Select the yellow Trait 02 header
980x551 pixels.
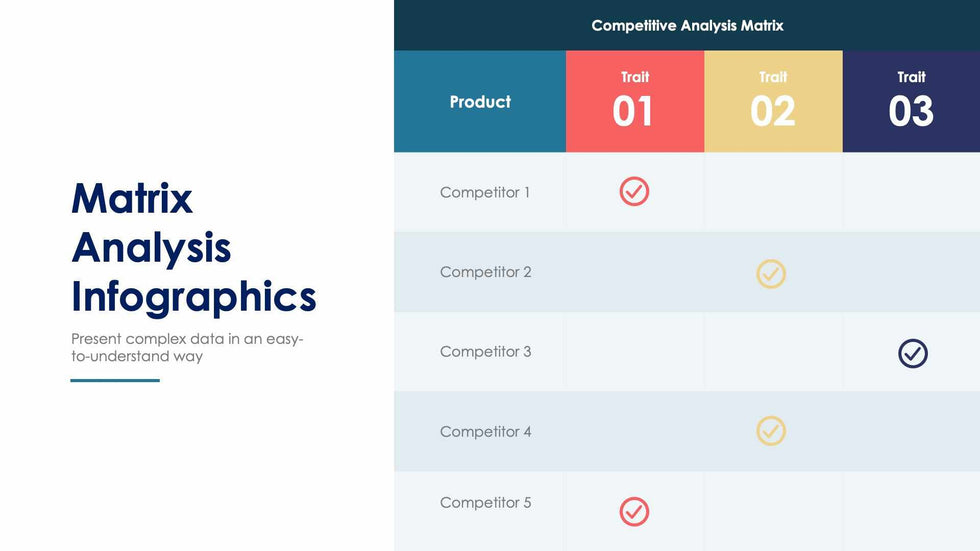(773, 101)
